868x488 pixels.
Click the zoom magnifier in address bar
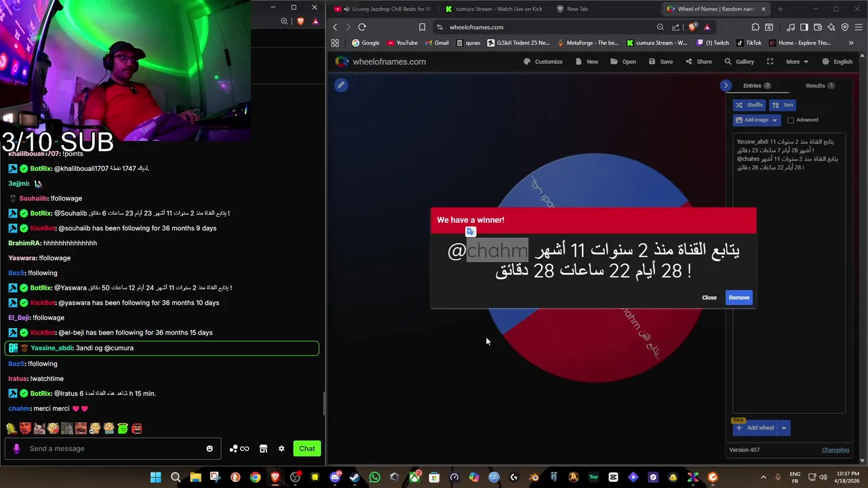660,27
